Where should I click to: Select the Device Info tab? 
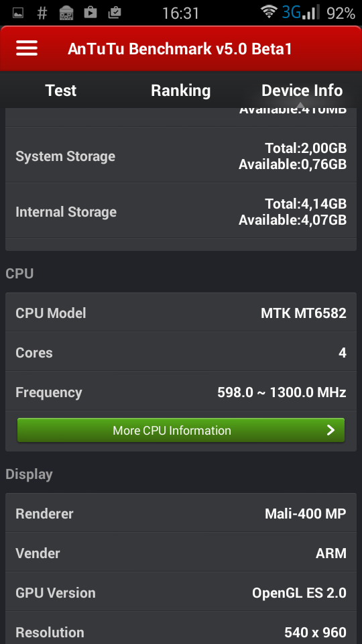[302, 91]
